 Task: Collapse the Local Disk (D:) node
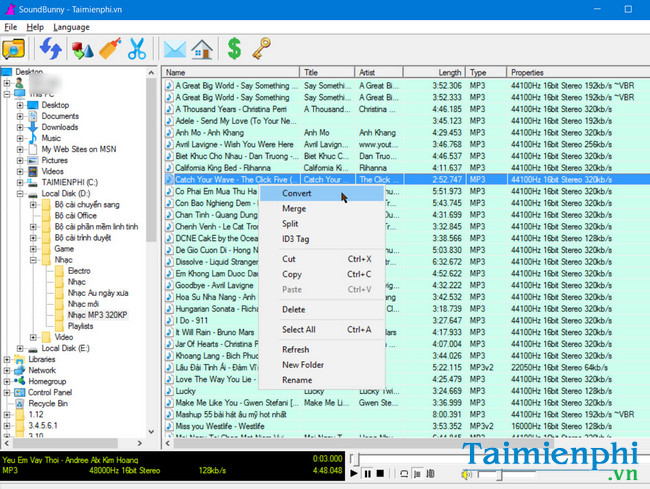pyautogui.click(x=20, y=194)
